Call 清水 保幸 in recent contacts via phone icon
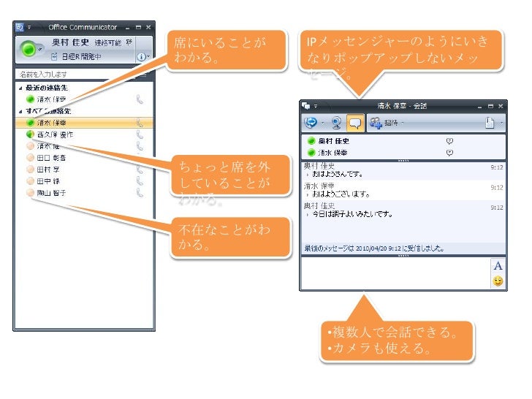The height and width of the screenshot is (399, 532). point(140,99)
